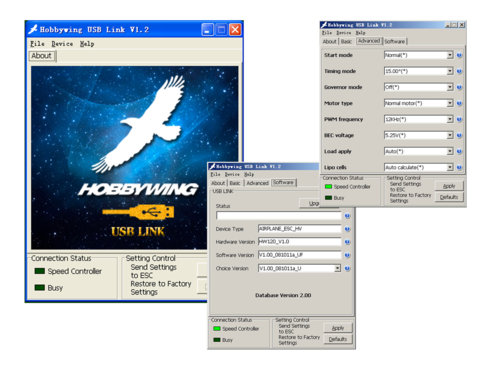The height and width of the screenshot is (371, 480).
Task: Click blue info icon beside Timing mode
Action: [459, 71]
